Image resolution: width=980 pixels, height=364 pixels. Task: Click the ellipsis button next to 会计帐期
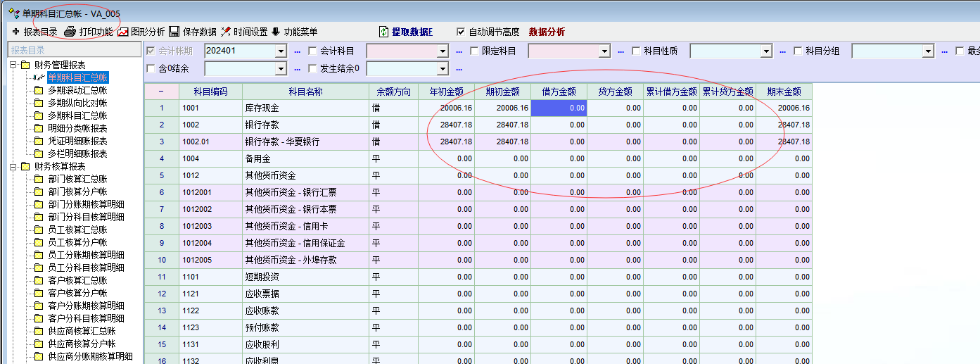(297, 51)
